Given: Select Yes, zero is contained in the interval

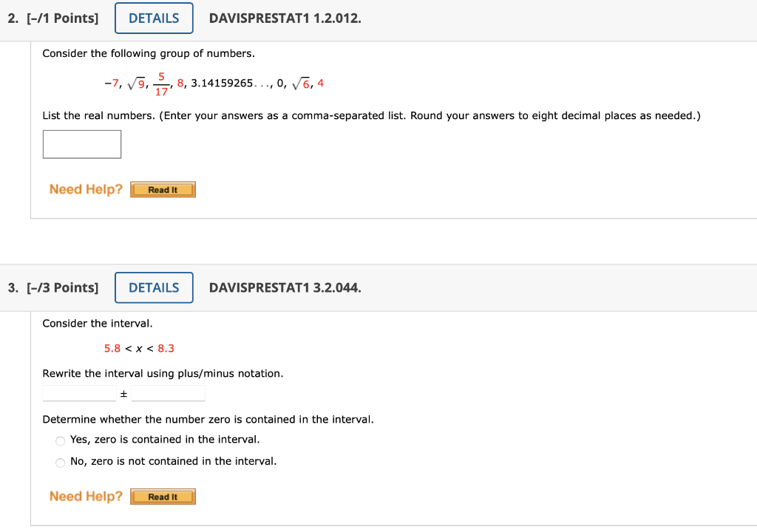Looking at the screenshot, I should [60, 441].
